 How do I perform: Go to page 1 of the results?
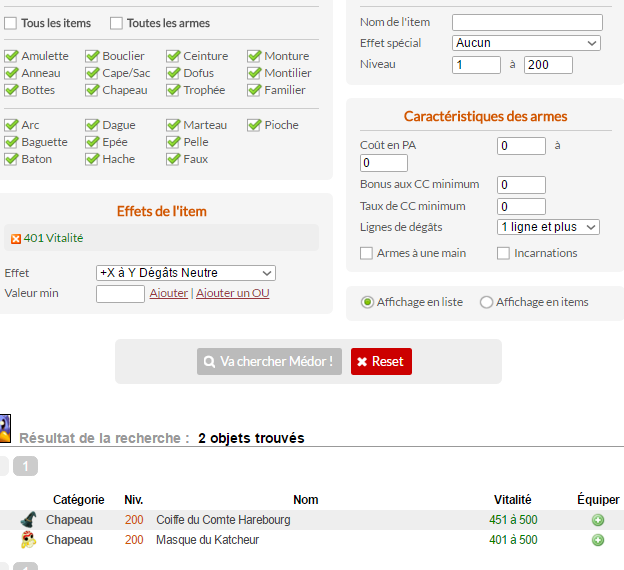coord(25,465)
